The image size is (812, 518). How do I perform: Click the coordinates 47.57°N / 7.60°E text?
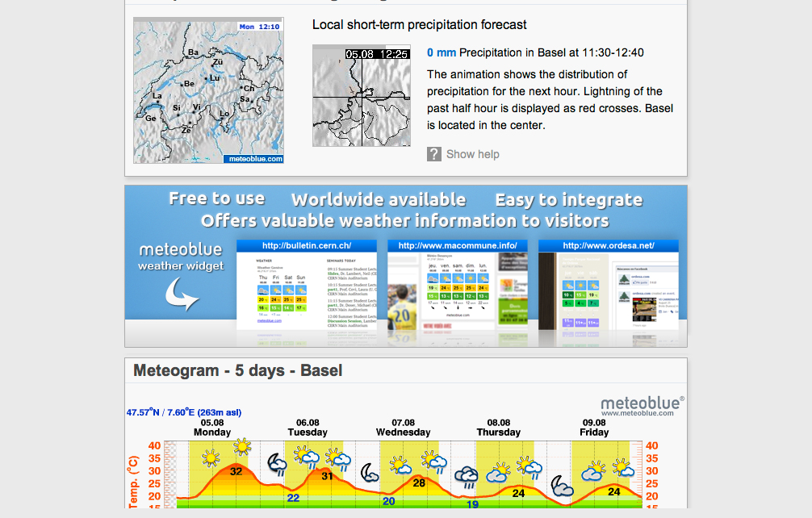click(184, 412)
